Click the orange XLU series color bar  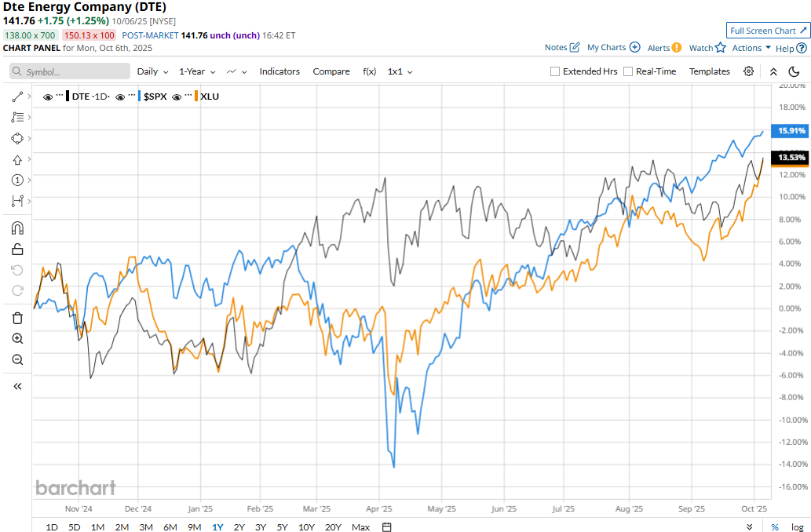pos(196,97)
